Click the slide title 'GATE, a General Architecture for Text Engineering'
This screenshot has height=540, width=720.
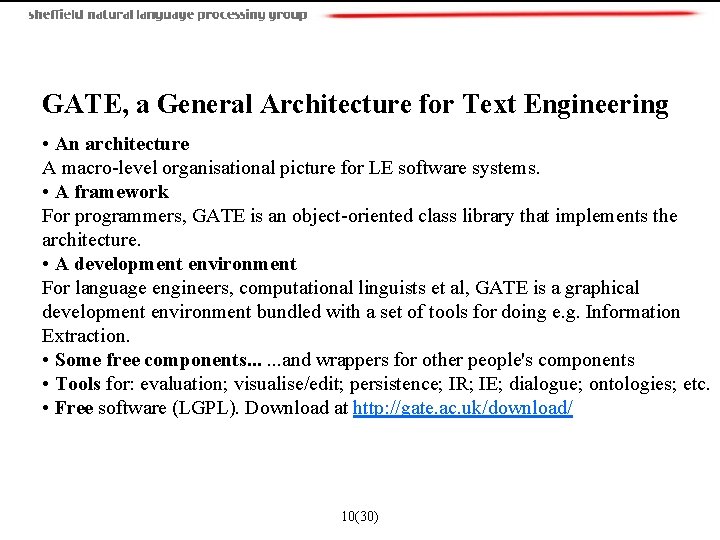pos(355,104)
